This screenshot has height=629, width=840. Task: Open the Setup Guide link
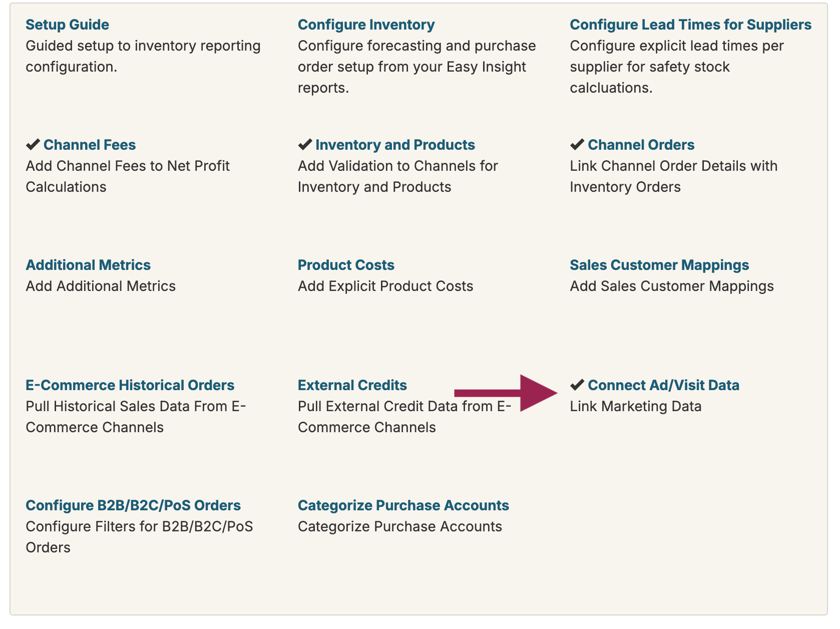67,25
